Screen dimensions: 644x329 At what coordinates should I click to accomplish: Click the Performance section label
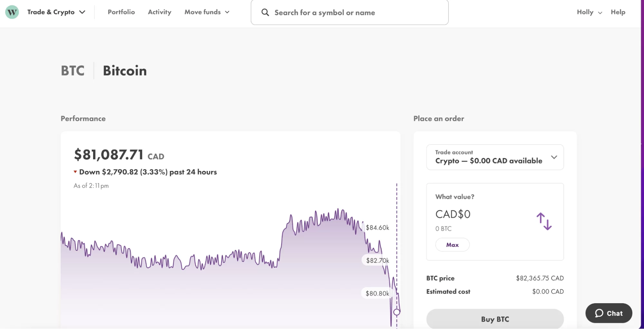(x=83, y=119)
